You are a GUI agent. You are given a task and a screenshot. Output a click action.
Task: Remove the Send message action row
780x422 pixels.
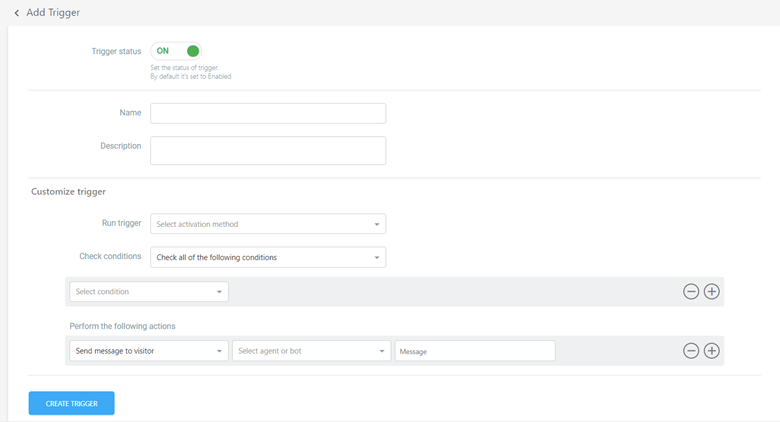click(690, 351)
